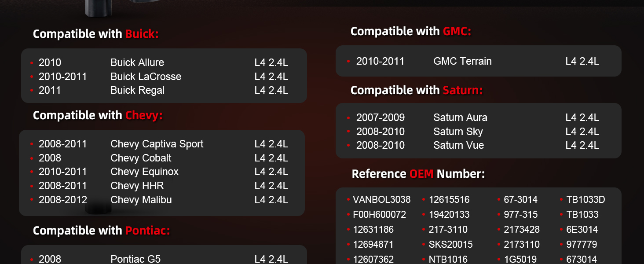Click the 'Compatible with Chevy' heading
644x264 pixels.
point(98,115)
